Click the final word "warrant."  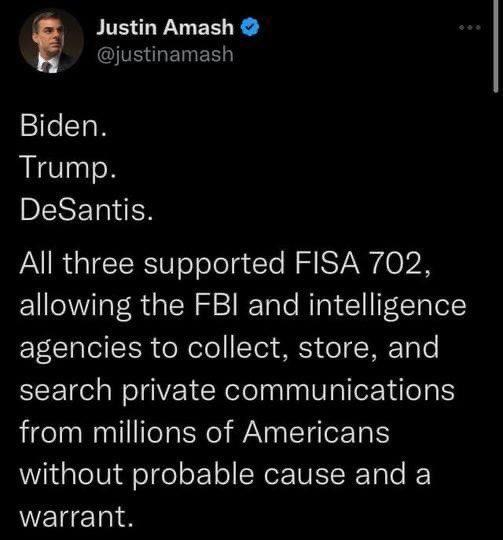tap(76, 517)
